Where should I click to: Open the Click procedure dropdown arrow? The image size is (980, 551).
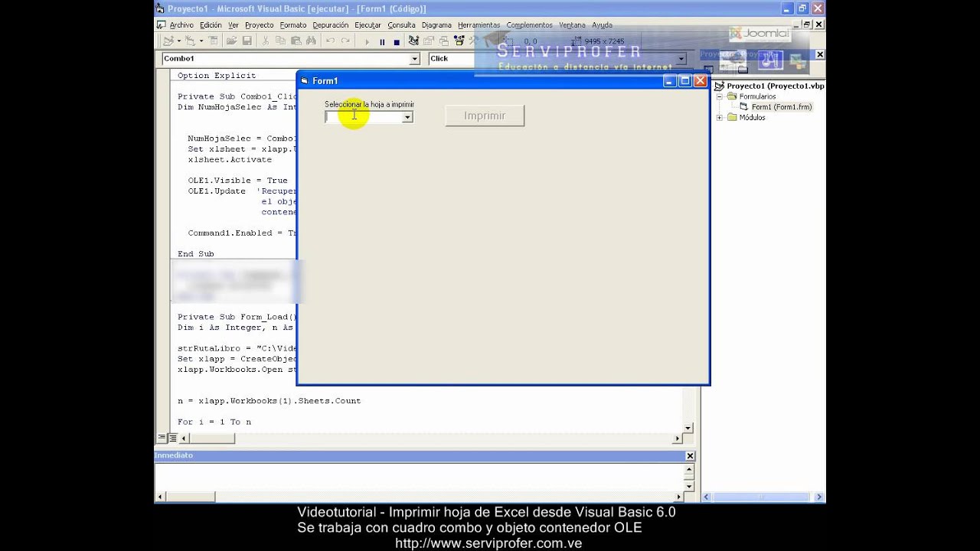(681, 59)
